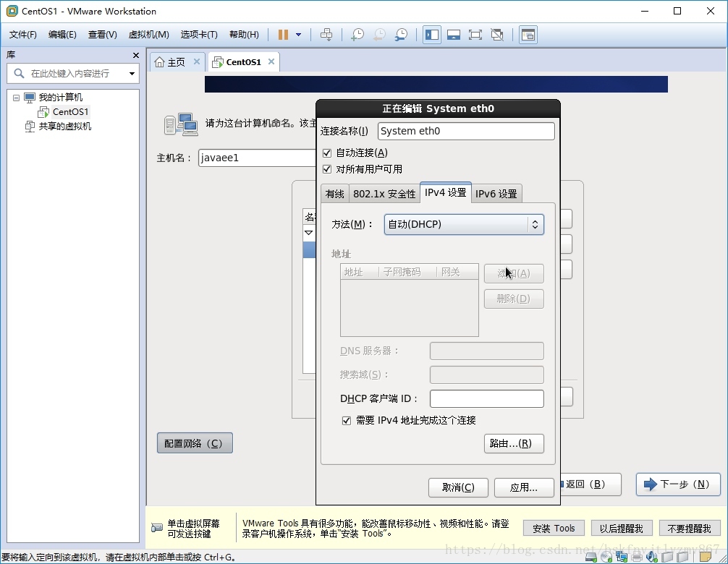728x564 pixels.
Task: Click the 主机名 field containing javaee1
Action: [257, 158]
